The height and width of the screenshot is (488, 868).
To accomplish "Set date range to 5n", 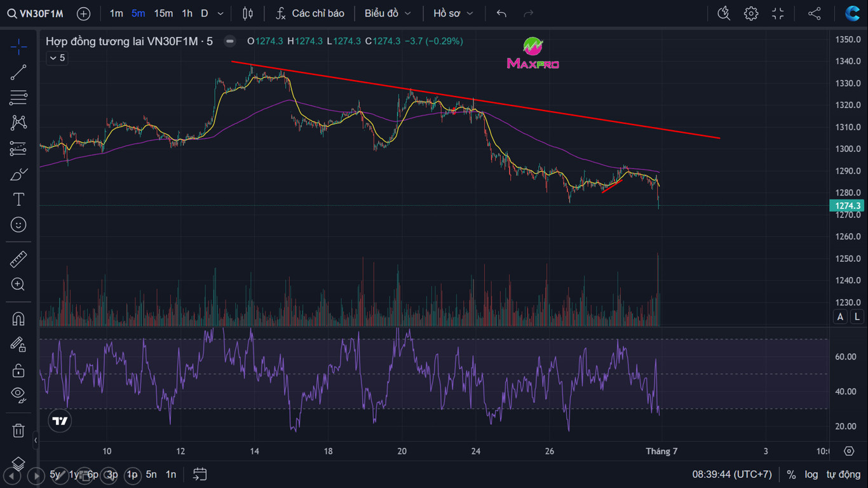I will point(151,474).
